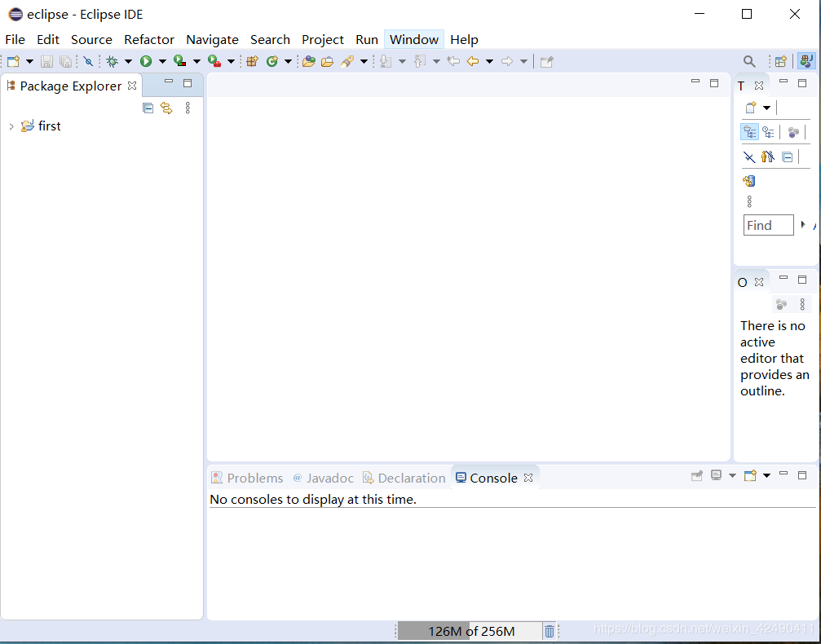This screenshot has height=644, width=821.
Task: Open the Navigate menu
Action: 212,40
